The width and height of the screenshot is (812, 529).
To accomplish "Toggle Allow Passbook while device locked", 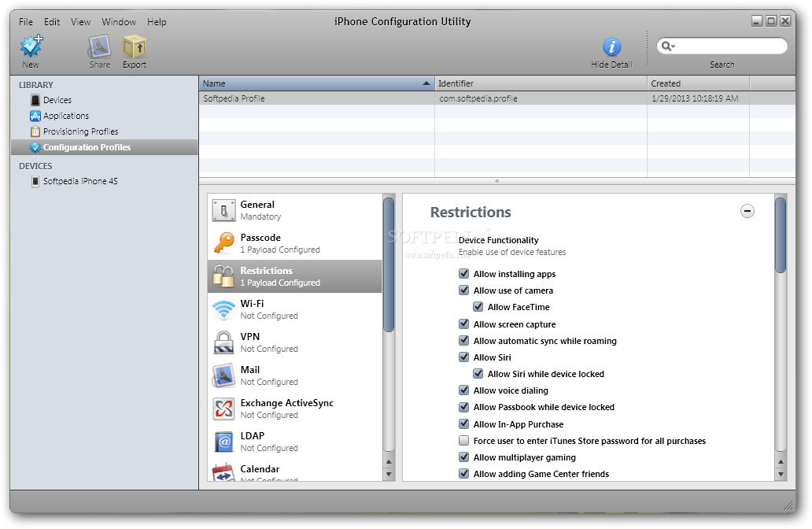I will [464, 407].
